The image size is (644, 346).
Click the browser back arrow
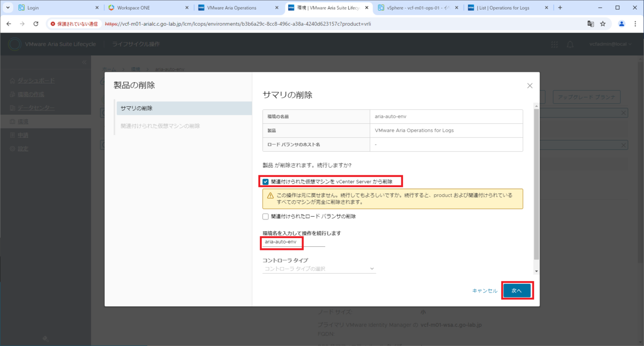[x=8, y=24]
